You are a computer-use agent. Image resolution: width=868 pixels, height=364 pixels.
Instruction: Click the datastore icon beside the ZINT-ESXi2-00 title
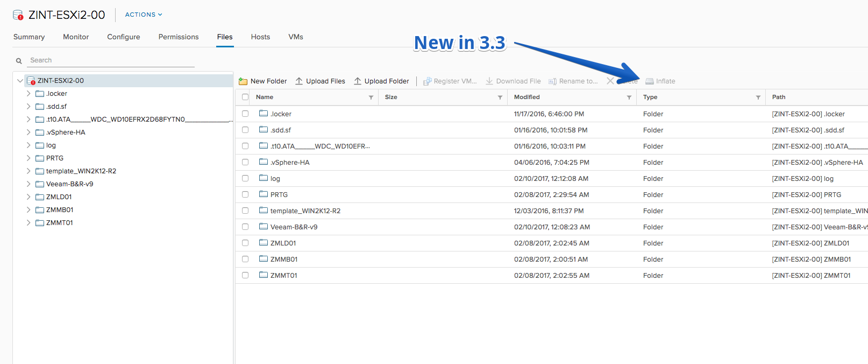click(18, 15)
